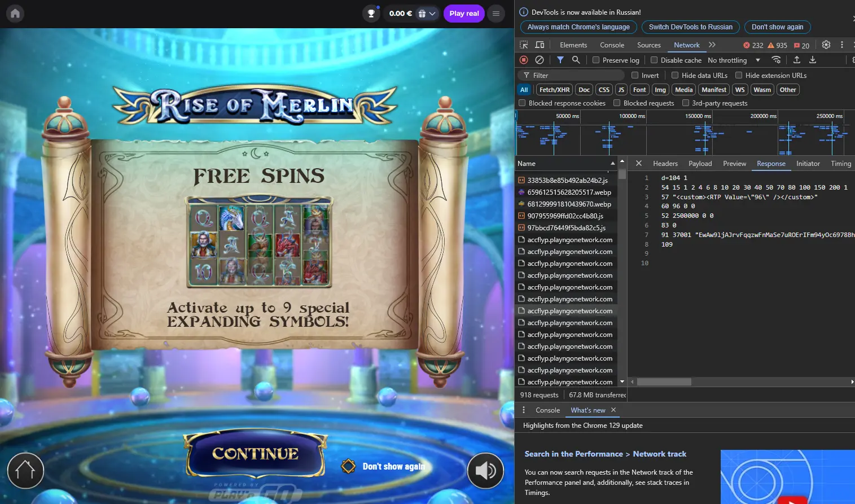Click the Import HAR upload icon
The image size is (855, 504).
pos(797,60)
